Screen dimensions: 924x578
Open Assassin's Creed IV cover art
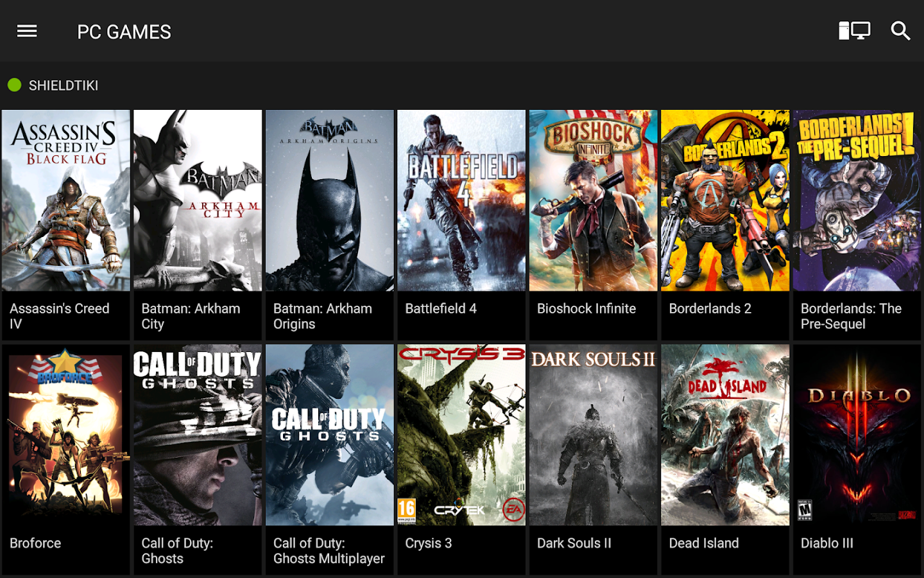click(x=66, y=200)
